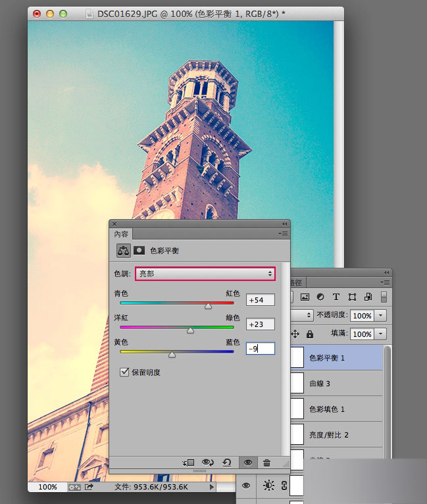Click the 青色-紅色 slider handle
This screenshot has height=504, width=427.
[208, 306]
